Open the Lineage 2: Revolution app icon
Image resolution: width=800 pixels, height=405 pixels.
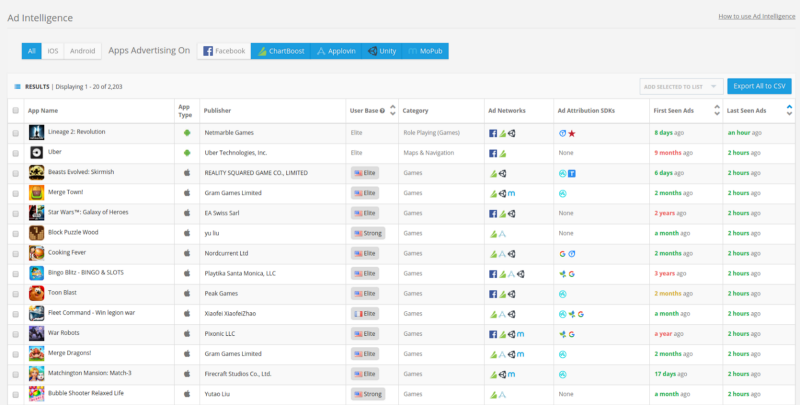coord(36,133)
